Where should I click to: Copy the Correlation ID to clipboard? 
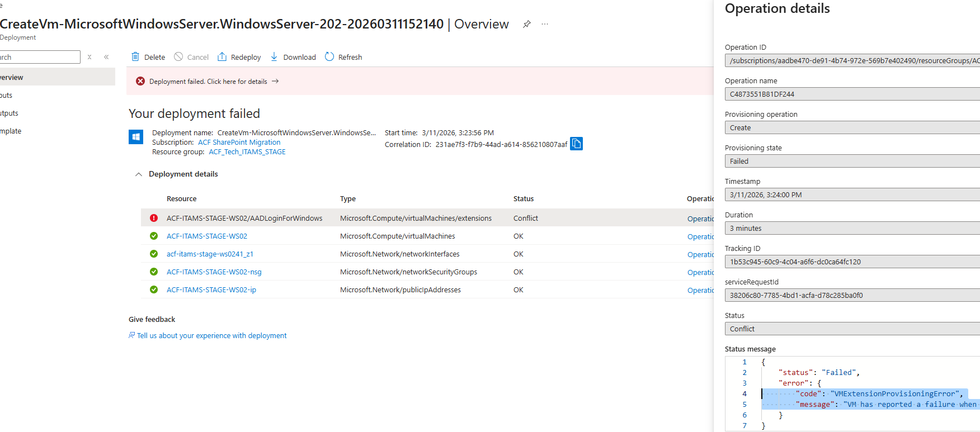[576, 144]
